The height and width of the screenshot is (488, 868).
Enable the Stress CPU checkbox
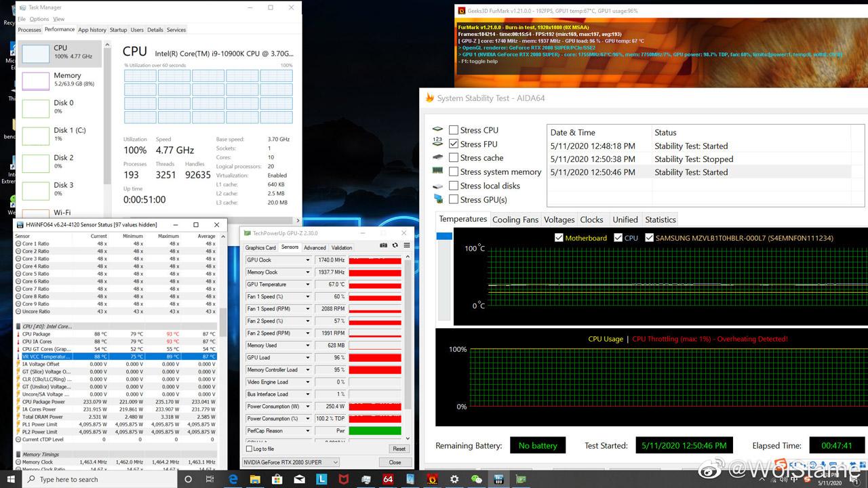(x=454, y=129)
